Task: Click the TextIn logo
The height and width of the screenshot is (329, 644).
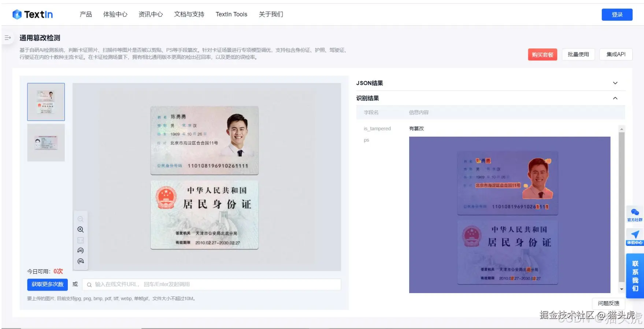Action: pyautogui.click(x=33, y=14)
